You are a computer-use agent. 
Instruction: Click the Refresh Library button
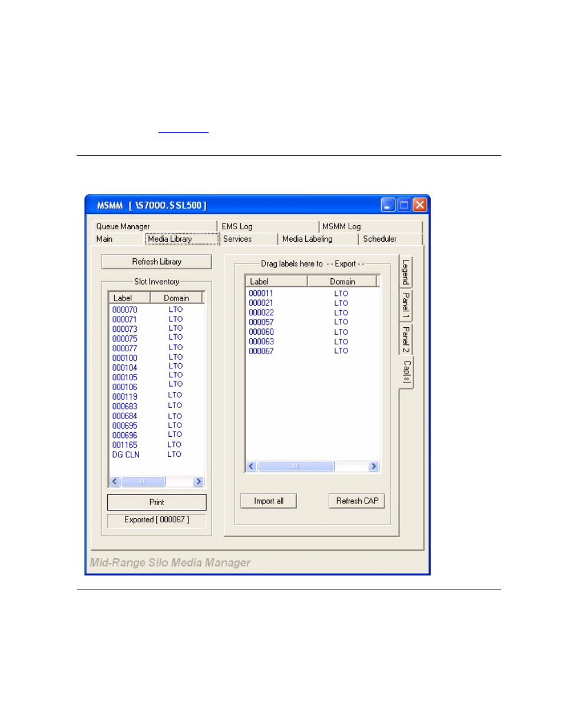(156, 262)
